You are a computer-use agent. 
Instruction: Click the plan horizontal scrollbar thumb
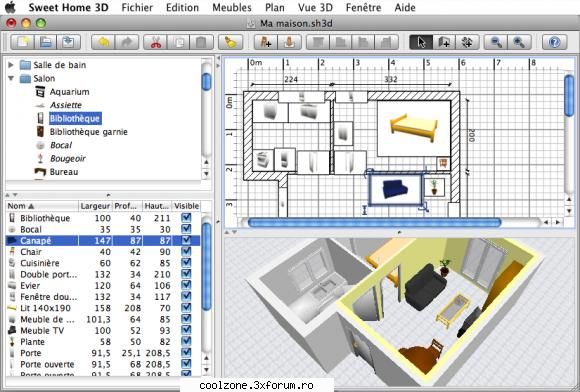[374, 222]
